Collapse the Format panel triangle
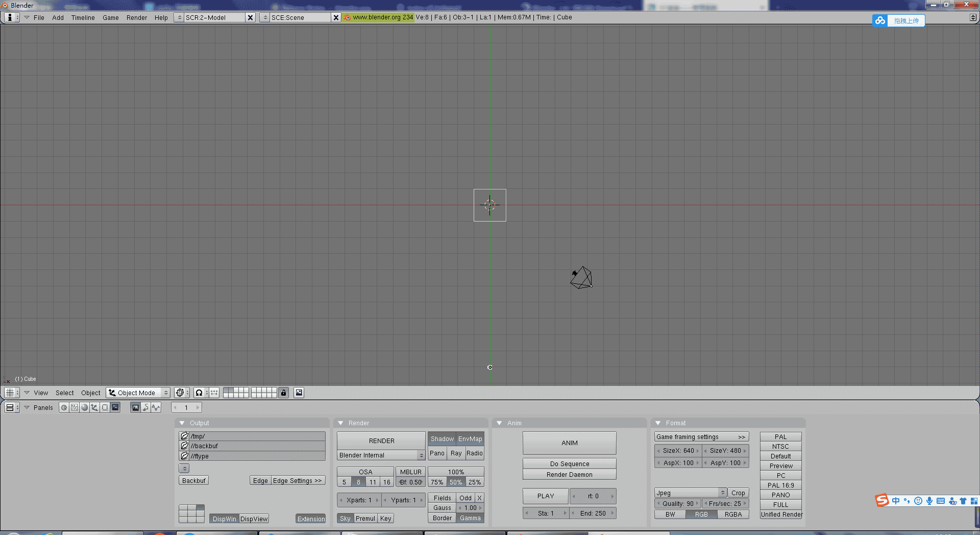This screenshot has width=980, height=535. (658, 423)
